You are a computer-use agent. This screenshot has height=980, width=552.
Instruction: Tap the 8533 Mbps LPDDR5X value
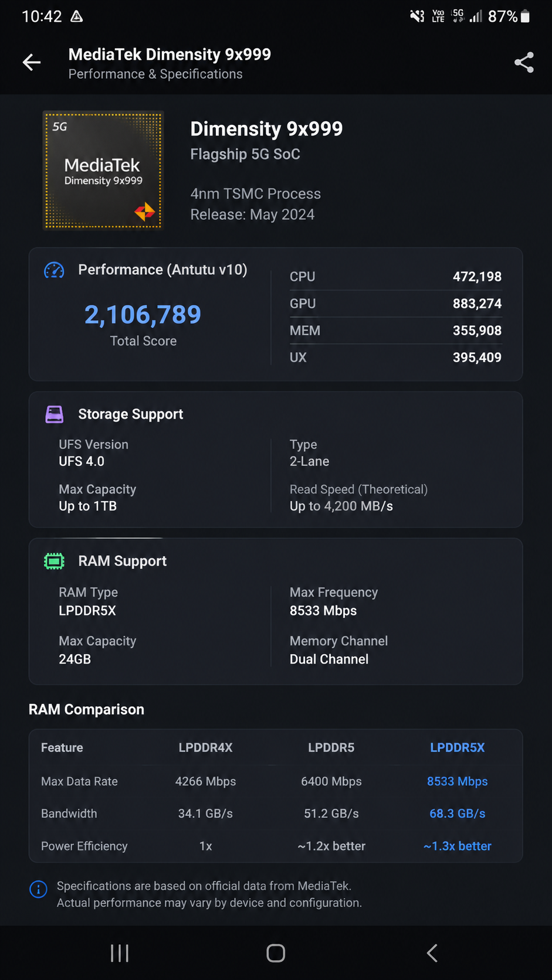tap(458, 781)
